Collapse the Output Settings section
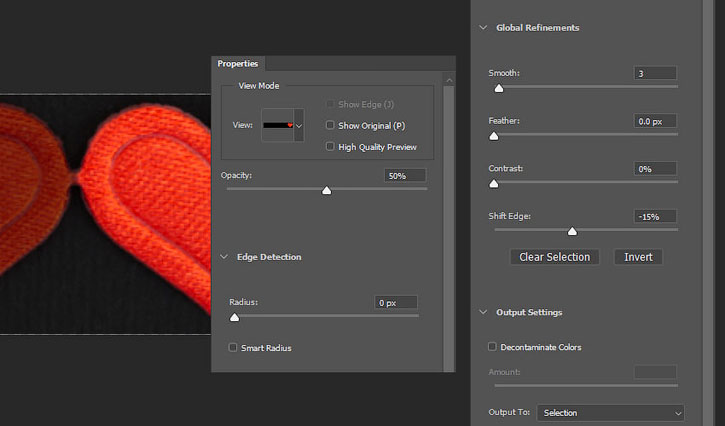This screenshot has height=426, width=725. pyautogui.click(x=484, y=312)
